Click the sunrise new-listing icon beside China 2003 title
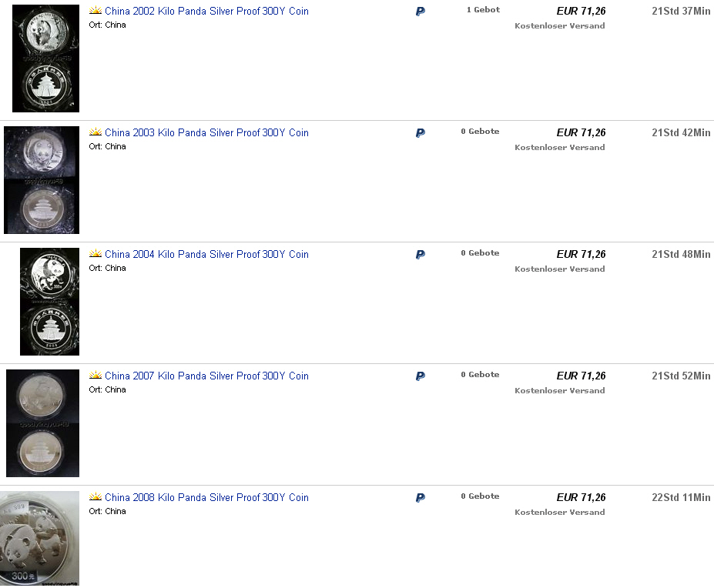This screenshot has height=588, width=714. pos(96,132)
